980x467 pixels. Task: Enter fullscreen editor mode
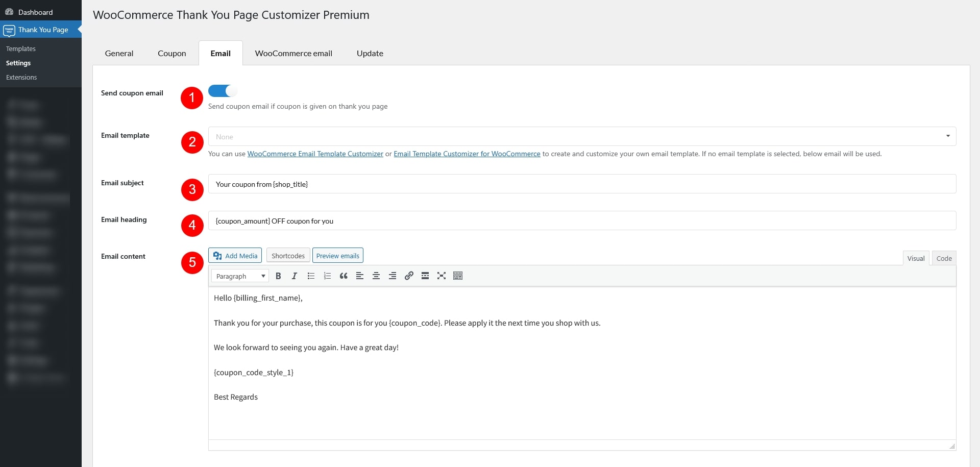coord(442,276)
